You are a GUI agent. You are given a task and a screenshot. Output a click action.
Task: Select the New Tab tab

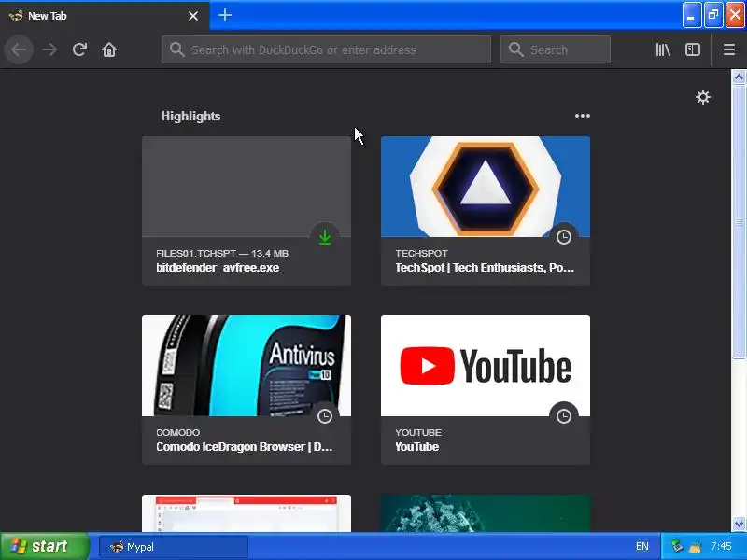[105, 16]
